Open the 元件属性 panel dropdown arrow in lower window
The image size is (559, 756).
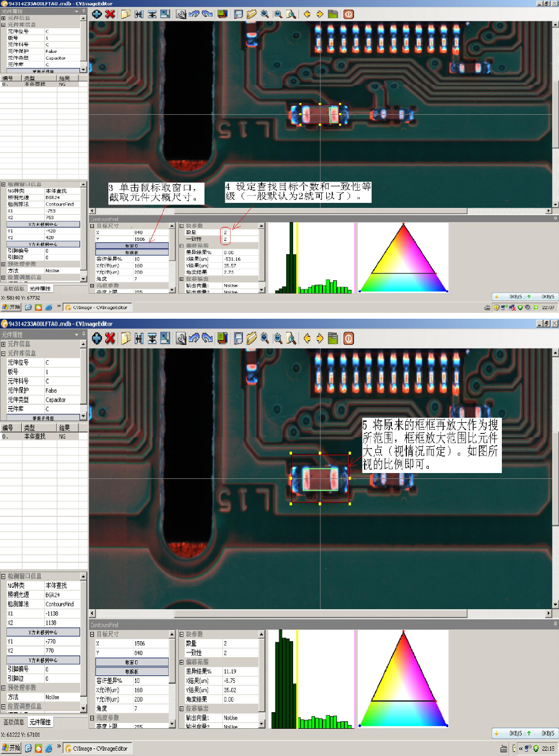click(77, 334)
